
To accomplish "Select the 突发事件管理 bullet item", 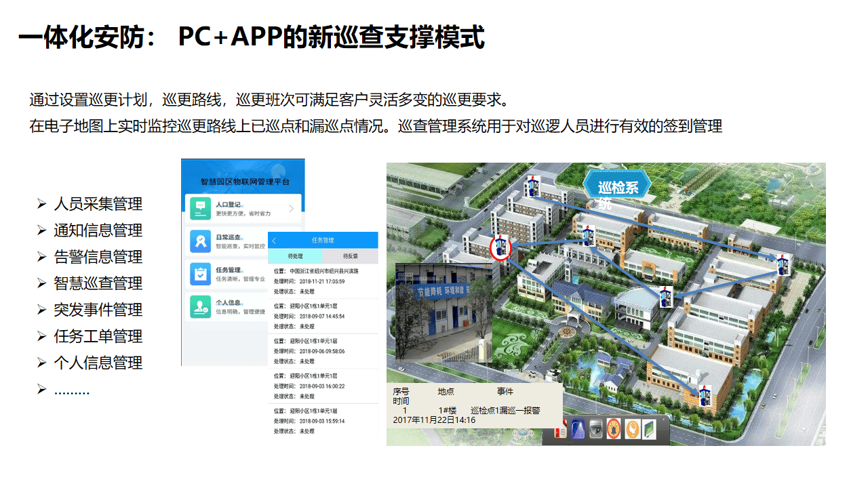I will tap(98, 310).
